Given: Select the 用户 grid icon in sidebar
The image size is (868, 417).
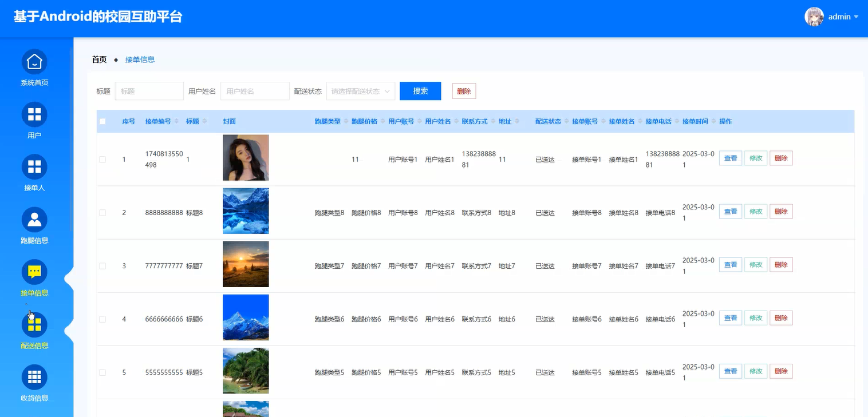Looking at the screenshot, I should pos(34,113).
